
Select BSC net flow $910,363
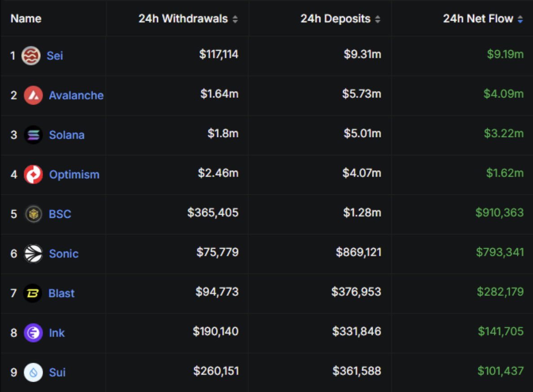499,212
